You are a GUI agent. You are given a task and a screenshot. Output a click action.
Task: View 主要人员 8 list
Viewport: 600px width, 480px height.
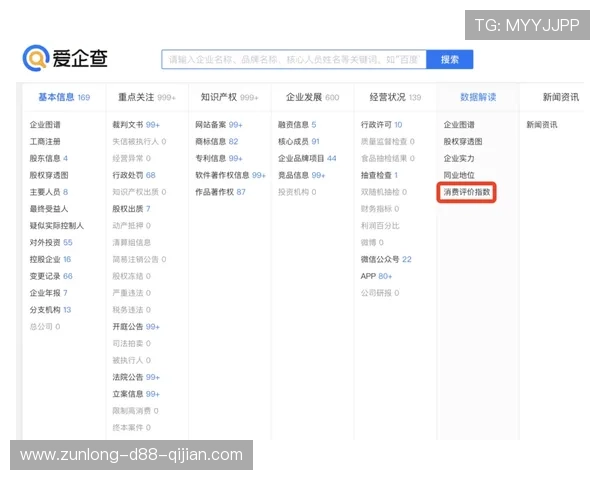[x=49, y=192]
